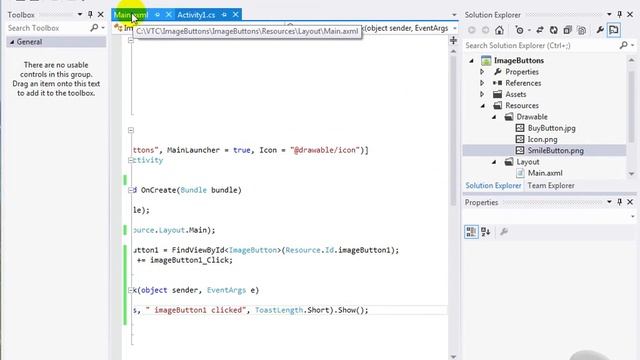Click ToastLength text in code
Screen dimensions: 640x360
(x=279, y=310)
